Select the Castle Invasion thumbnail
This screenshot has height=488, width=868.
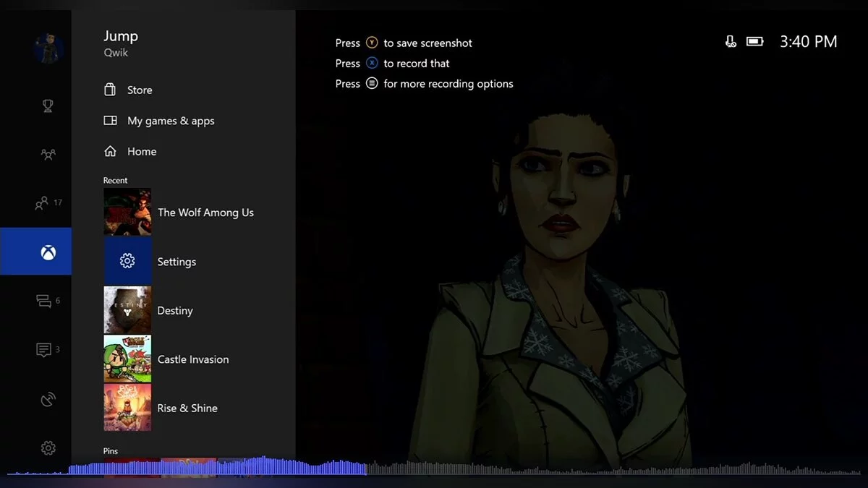[x=127, y=359]
